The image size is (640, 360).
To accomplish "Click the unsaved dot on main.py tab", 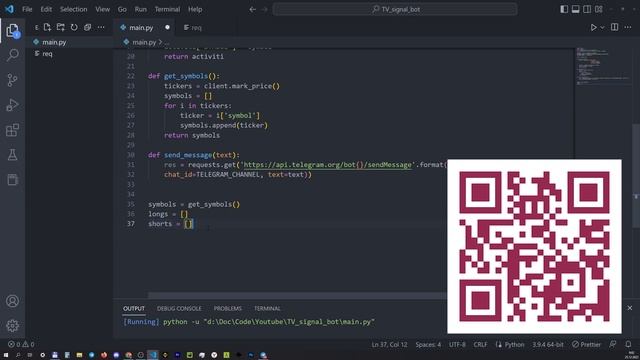I will tap(167, 27).
